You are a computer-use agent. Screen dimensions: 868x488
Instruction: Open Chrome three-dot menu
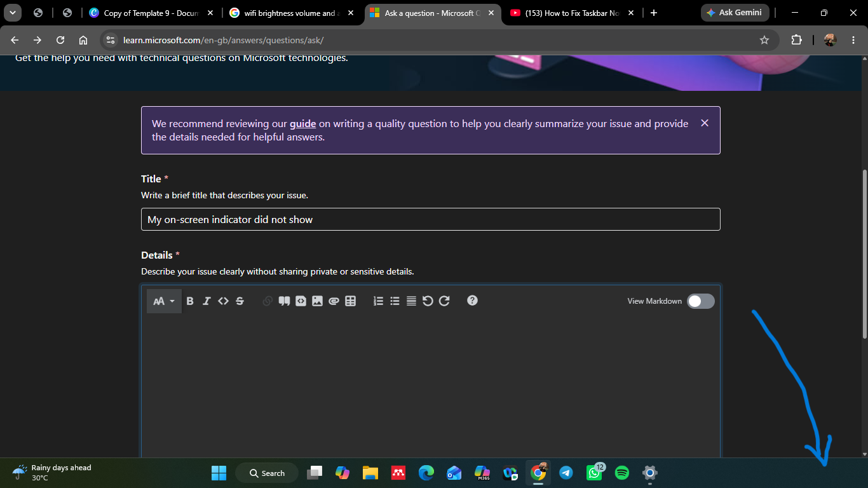[x=853, y=40]
